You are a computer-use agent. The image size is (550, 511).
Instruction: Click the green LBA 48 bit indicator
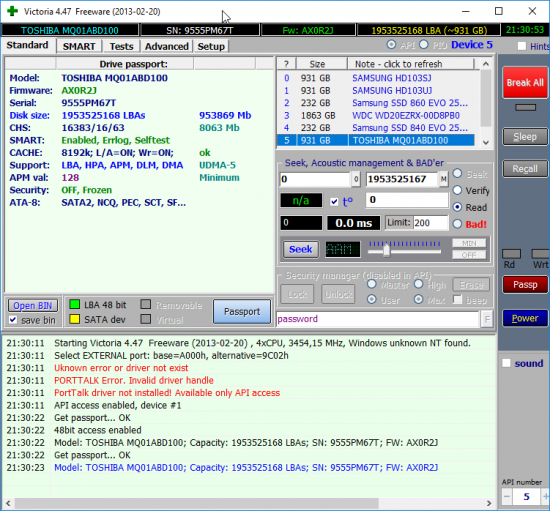tap(74, 304)
